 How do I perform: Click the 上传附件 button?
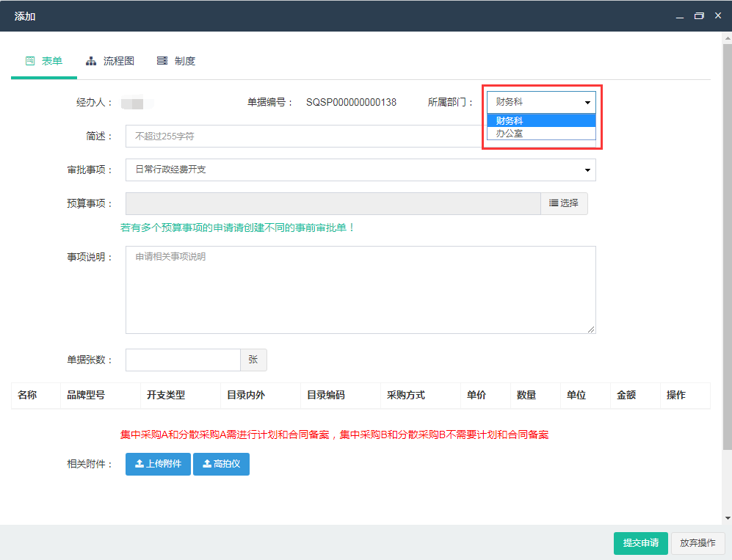(158, 464)
